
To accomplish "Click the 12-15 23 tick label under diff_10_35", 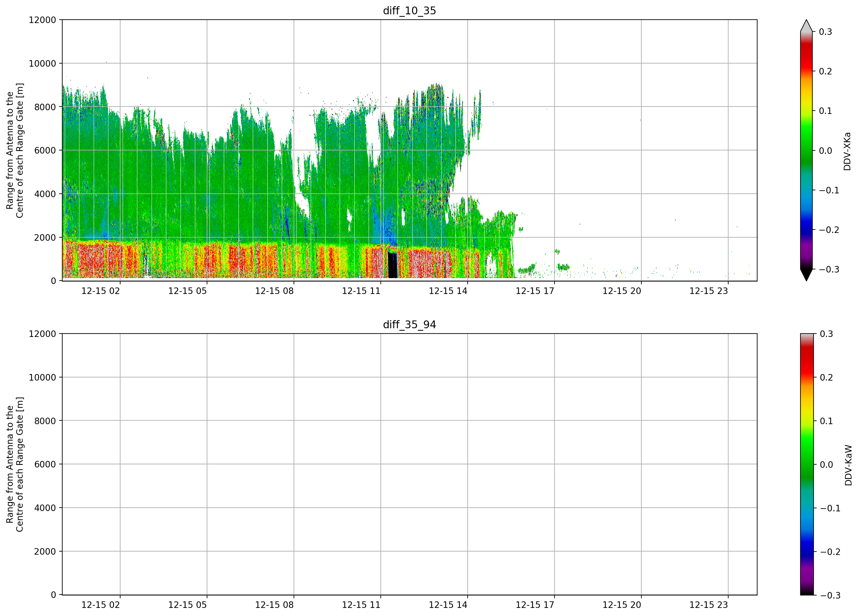I will click(x=709, y=291).
